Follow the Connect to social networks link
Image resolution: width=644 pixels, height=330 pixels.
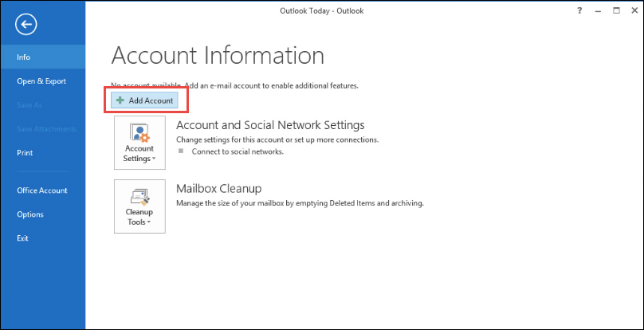(x=238, y=151)
